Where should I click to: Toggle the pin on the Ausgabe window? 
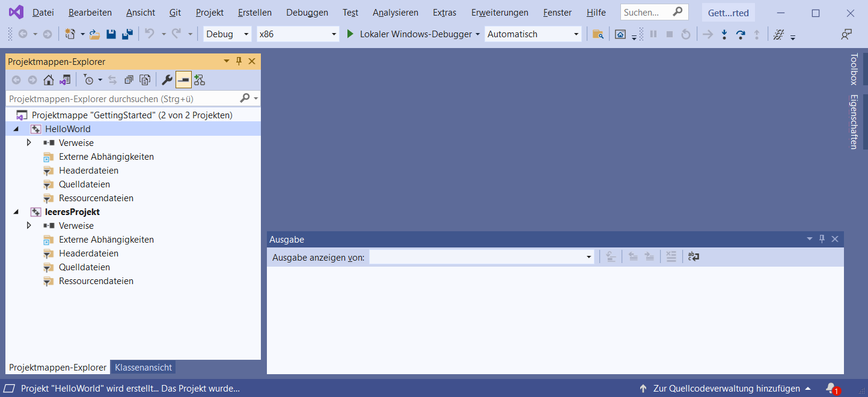coord(821,239)
